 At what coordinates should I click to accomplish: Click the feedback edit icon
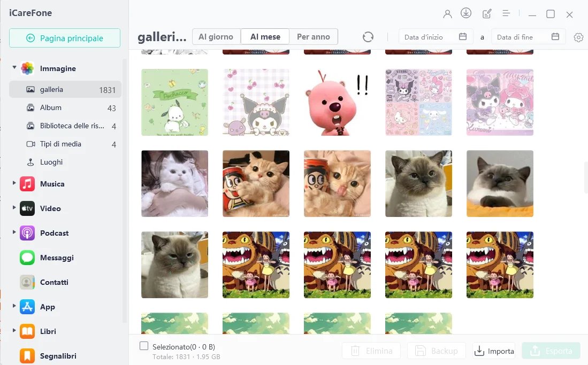coord(487,14)
